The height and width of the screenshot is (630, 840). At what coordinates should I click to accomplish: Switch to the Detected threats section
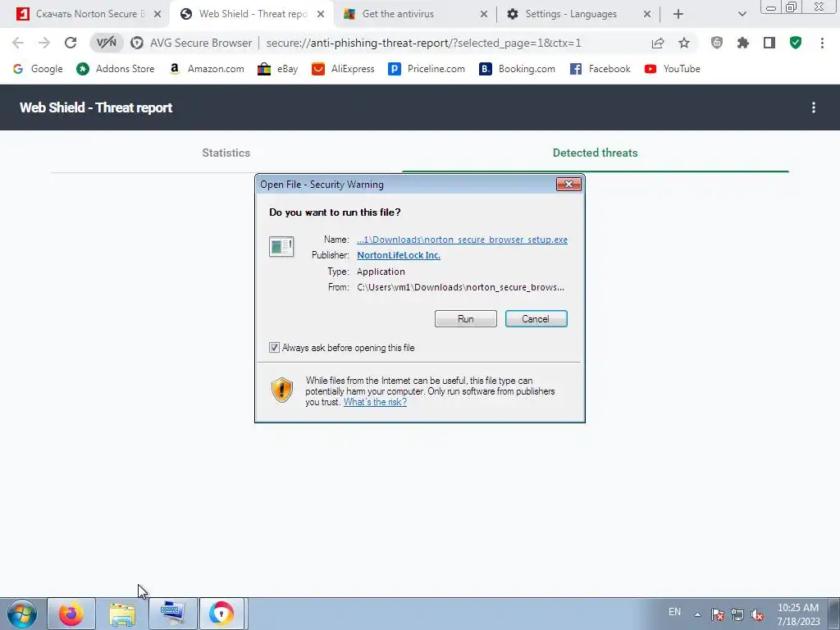point(596,153)
